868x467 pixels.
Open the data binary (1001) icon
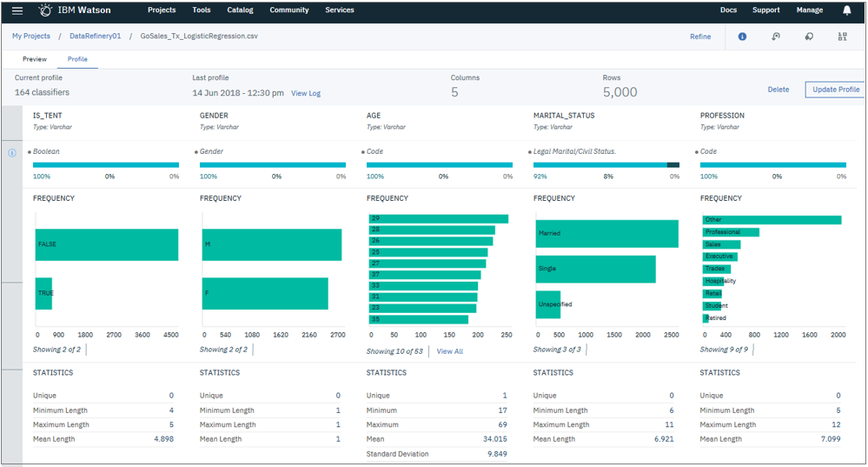[x=843, y=37]
